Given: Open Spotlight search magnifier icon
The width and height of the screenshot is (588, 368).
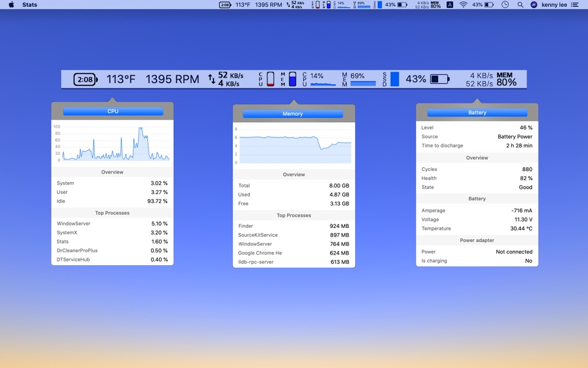Looking at the screenshot, I should click(x=520, y=4).
